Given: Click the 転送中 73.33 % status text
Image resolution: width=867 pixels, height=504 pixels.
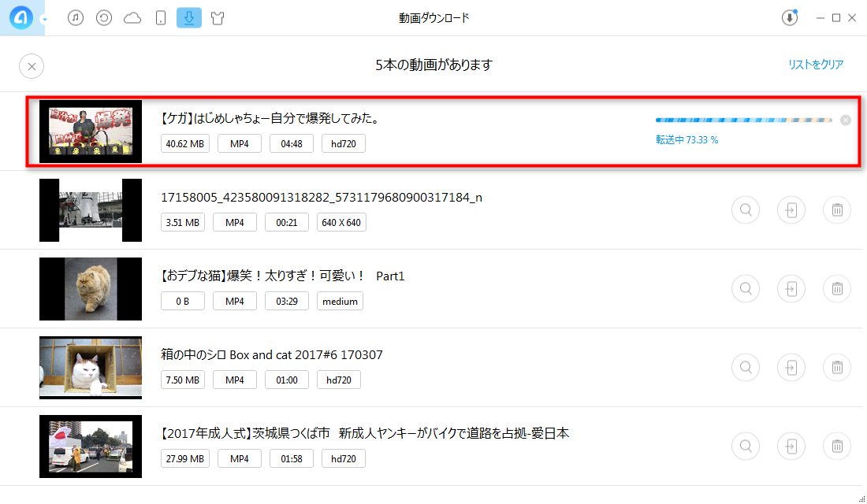Looking at the screenshot, I should [x=687, y=140].
